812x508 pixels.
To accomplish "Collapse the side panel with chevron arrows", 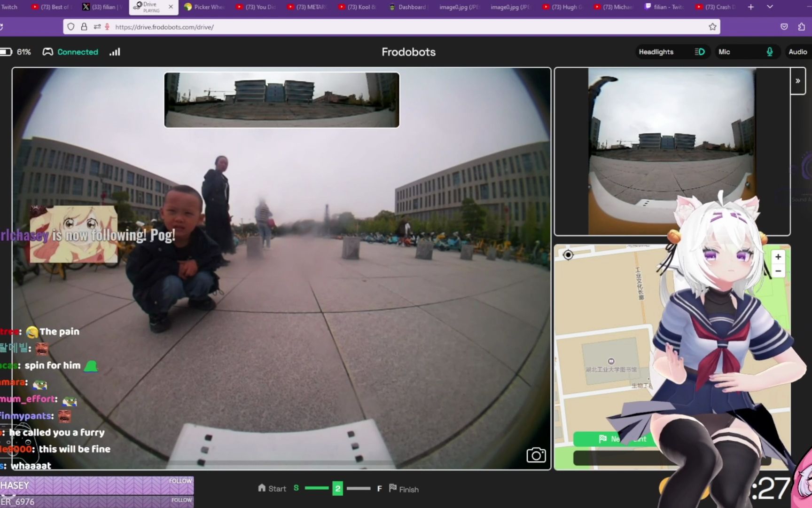I will [797, 81].
